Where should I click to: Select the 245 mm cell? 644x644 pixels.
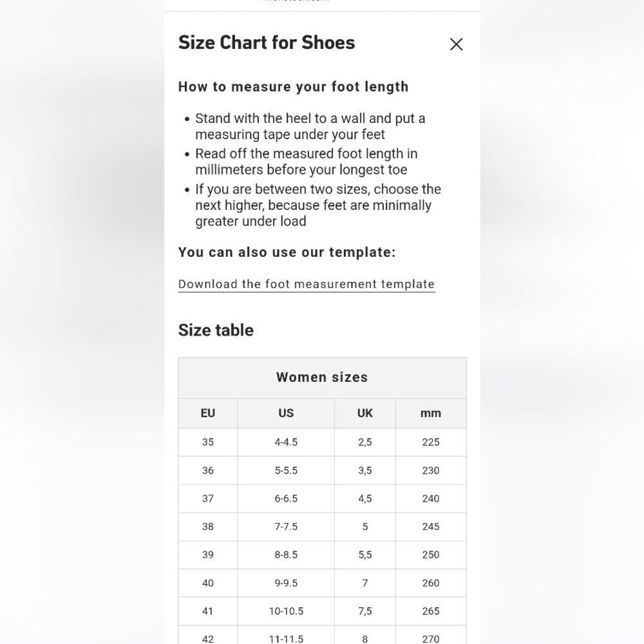coord(431,527)
